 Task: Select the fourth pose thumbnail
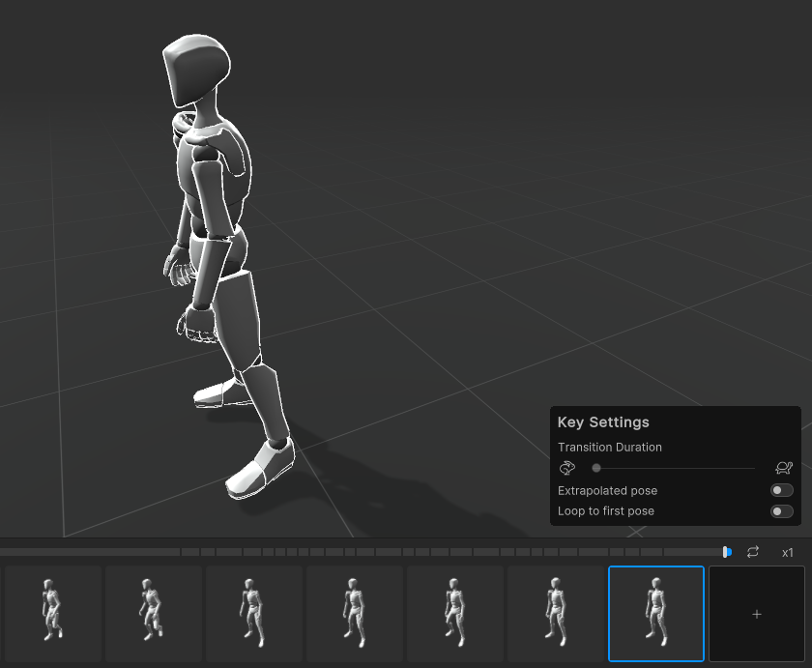[x=355, y=614]
